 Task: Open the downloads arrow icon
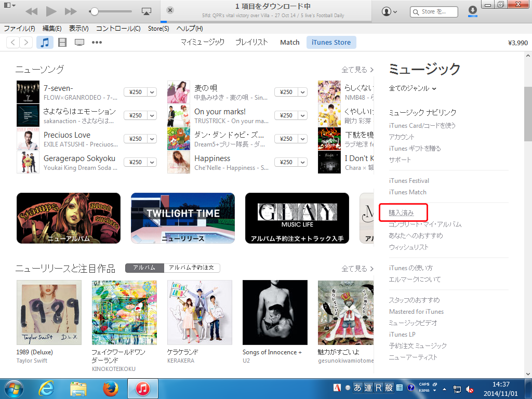[x=472, y=11]
